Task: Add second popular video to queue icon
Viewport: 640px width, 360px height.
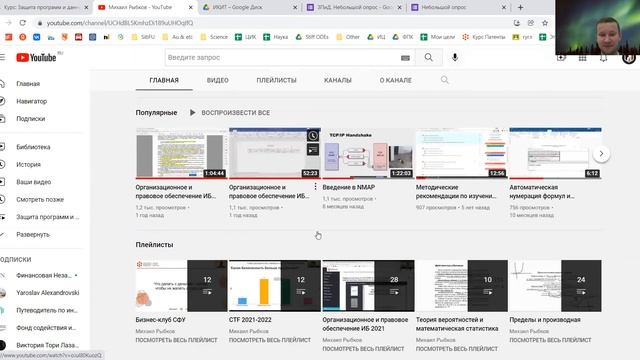Action: tap(313, 150)
